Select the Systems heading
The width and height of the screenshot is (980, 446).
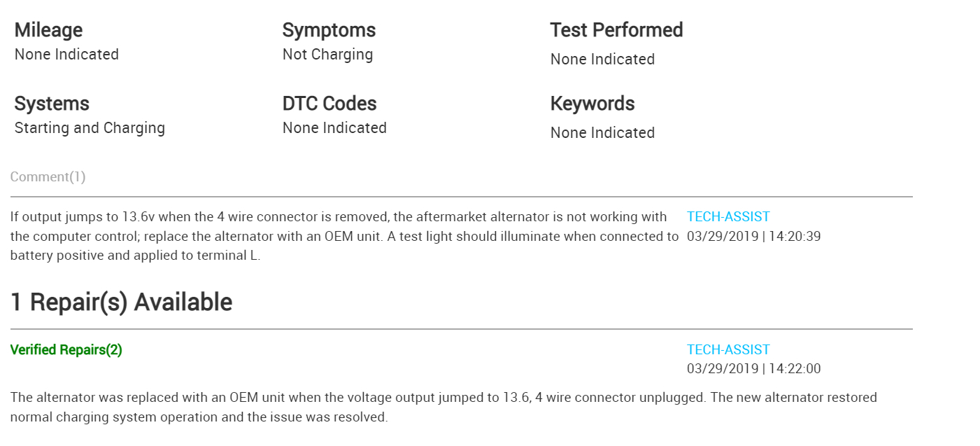click(x=52, y=104)
